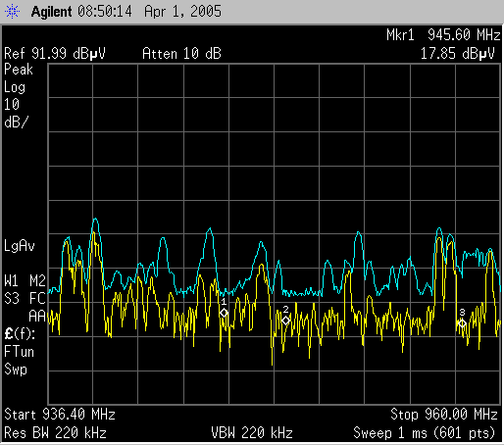Click the FTun annotation
The height and width of the screenshot is (445, 504).
[x=19, y=352]
